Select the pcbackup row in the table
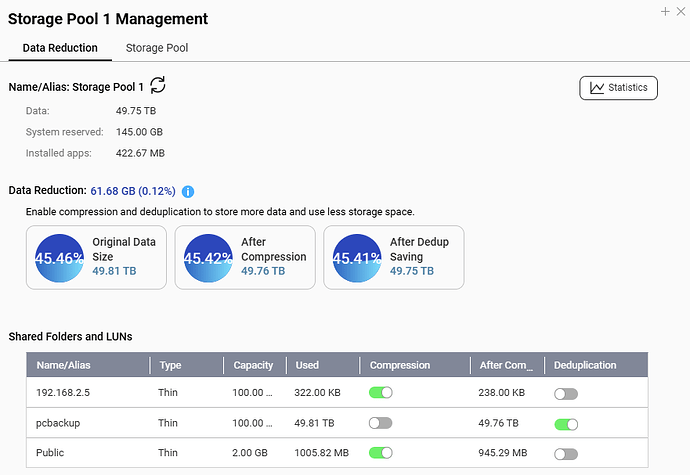The height and width of the screenshot is (475, 690). pyautogui.click(x=90, y=423)
